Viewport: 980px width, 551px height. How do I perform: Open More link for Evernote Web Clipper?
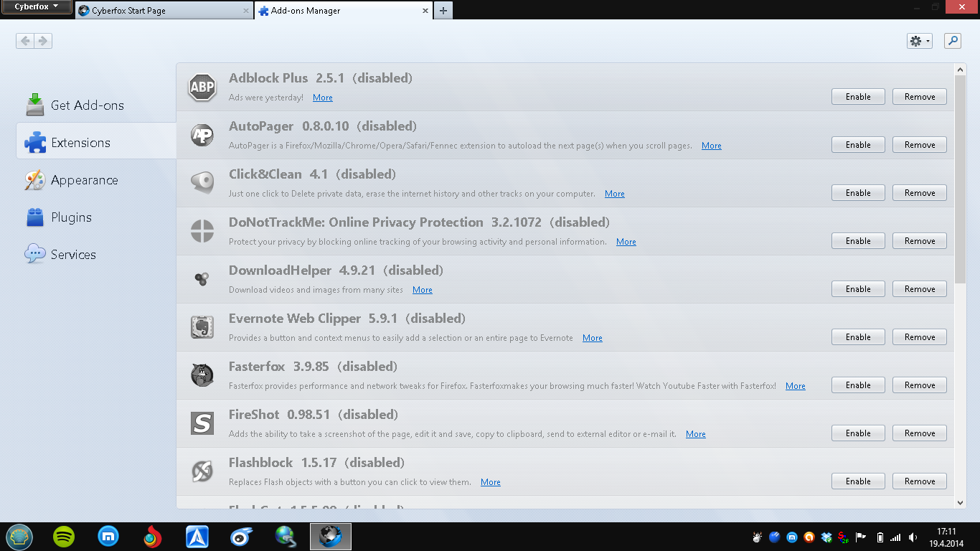(x=593, y=338)
